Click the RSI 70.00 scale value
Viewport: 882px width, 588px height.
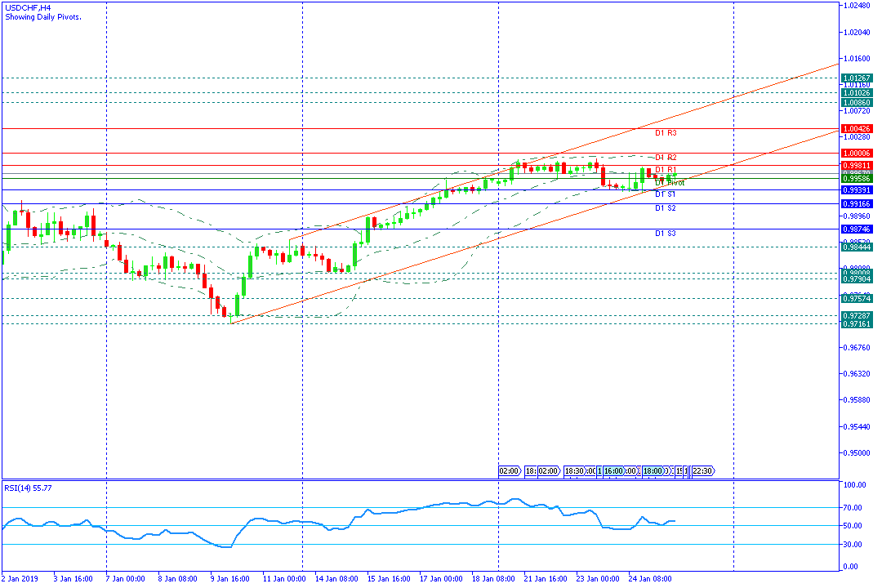854,507
